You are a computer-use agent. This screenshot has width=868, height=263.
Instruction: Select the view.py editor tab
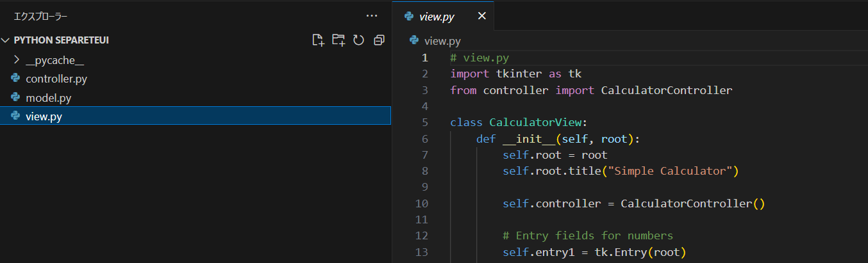click(x=443, y=17)
